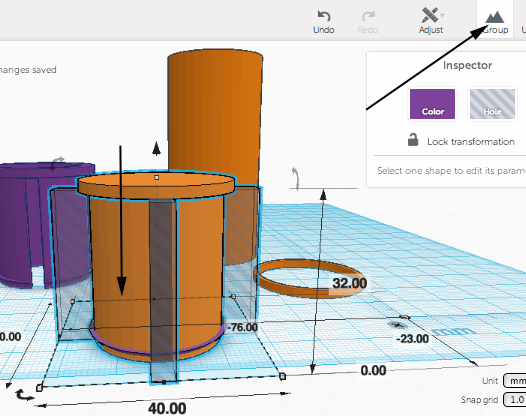Open the Unit mm dropdown
Image resolution: width=526 pixels, height=416 pixels.
(x=515, y=381)
